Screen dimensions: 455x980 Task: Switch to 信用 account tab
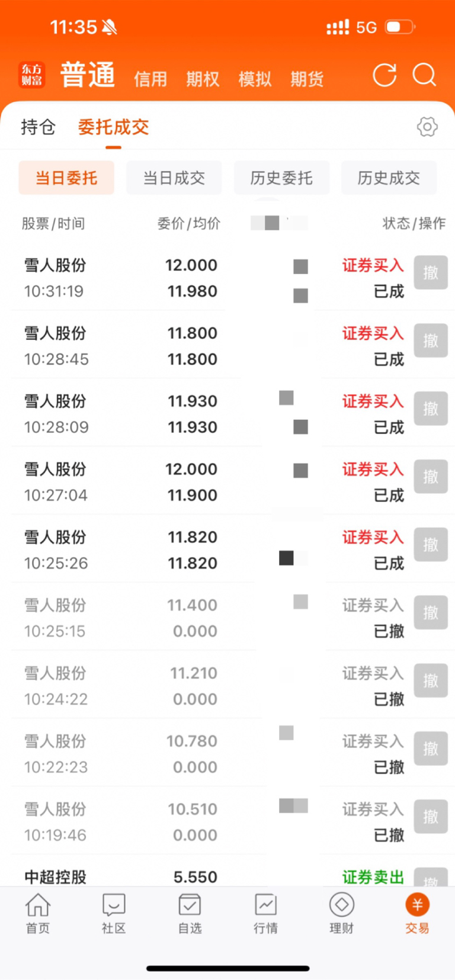(150, 79)
